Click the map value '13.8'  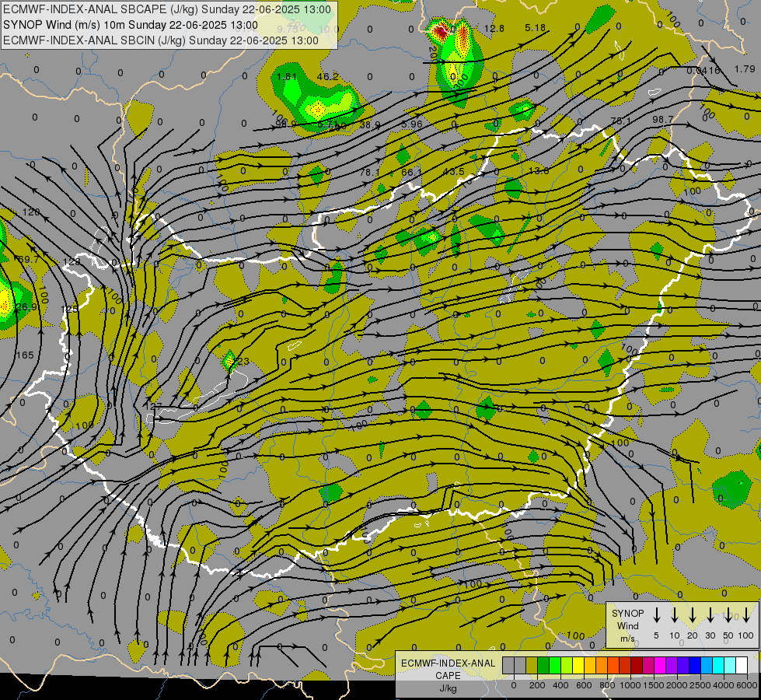[x=539, y=170]
